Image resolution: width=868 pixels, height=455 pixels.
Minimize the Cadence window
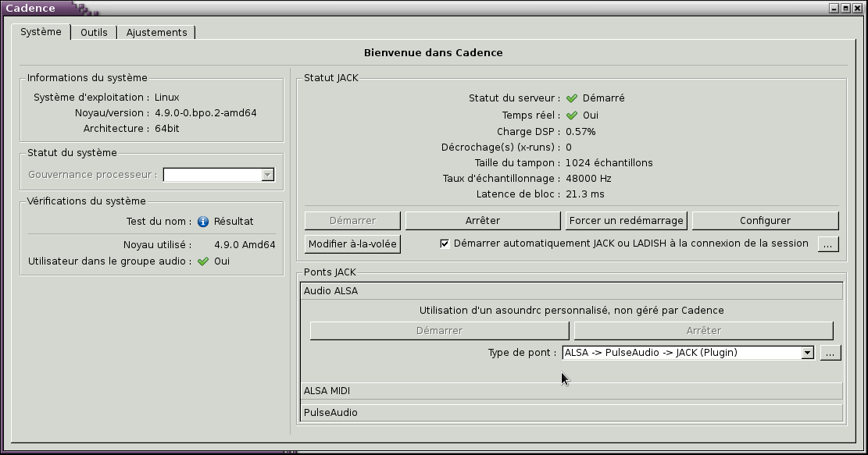834,9
